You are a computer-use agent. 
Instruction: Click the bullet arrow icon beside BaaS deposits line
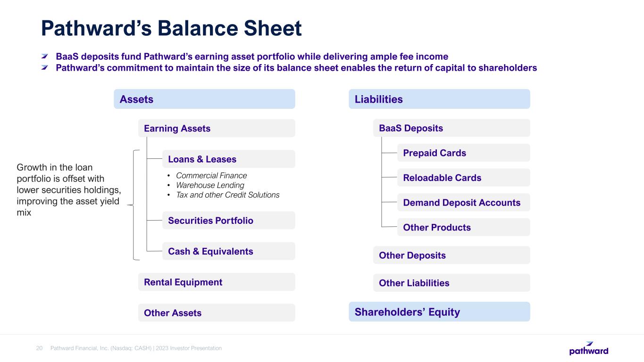(45, 57)
